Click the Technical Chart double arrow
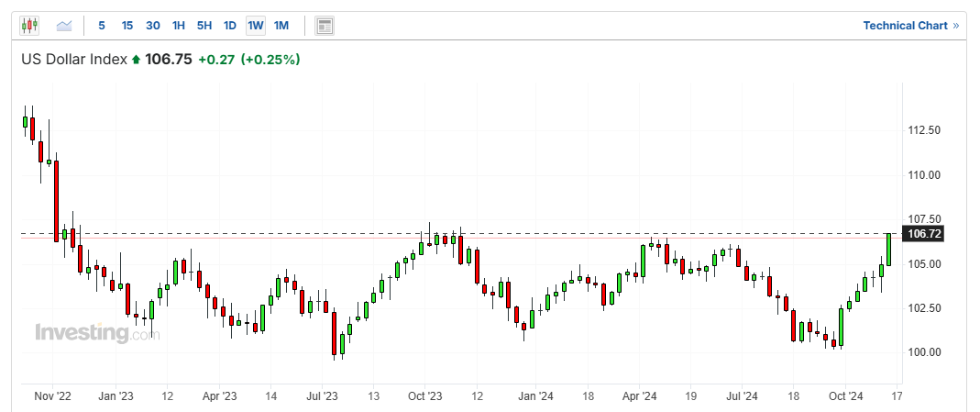 [955, 26]
